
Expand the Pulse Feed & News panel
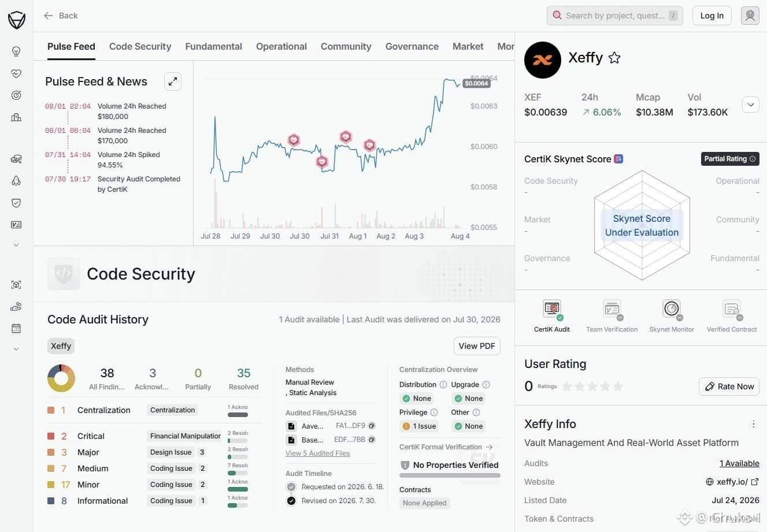pos(173,81)
